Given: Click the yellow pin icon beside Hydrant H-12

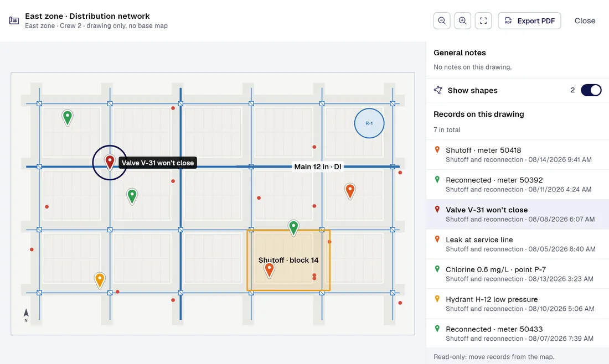Looking at the screenshot, I should [437, 299].
